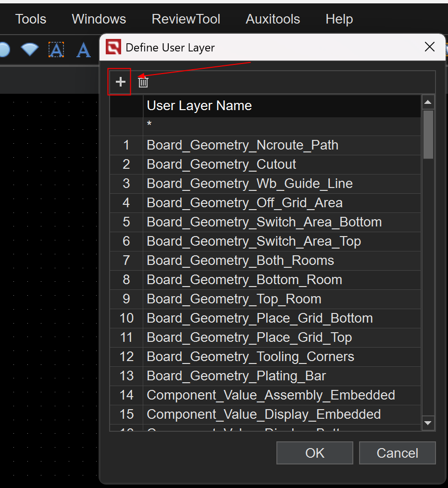Open the Help menu
This screenshot has width=448, height=488.
click(x=339, y=19)
